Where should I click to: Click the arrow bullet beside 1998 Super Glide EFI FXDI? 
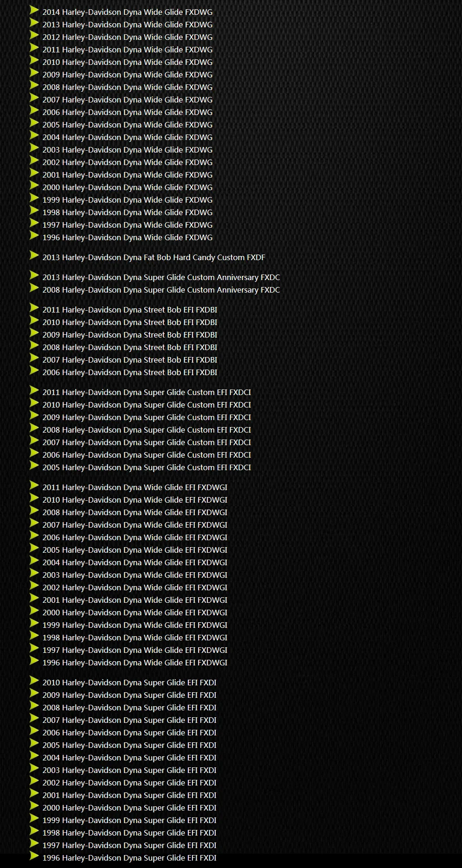[34, 830]
